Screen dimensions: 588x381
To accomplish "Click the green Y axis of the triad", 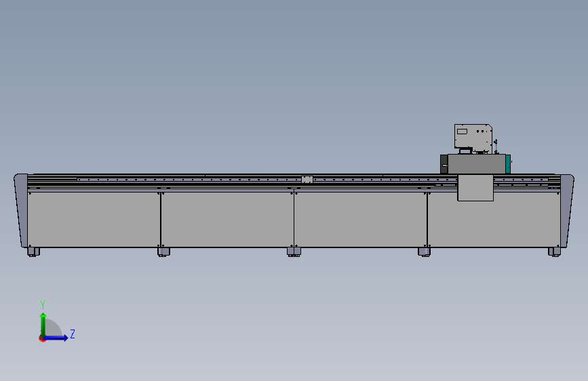I will [x=43, y=325].
